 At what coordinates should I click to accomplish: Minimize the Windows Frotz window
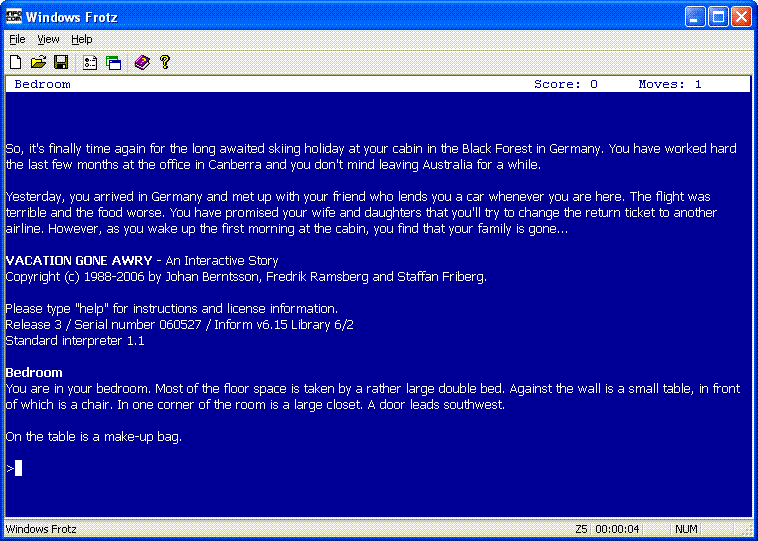tap(695, 17)
